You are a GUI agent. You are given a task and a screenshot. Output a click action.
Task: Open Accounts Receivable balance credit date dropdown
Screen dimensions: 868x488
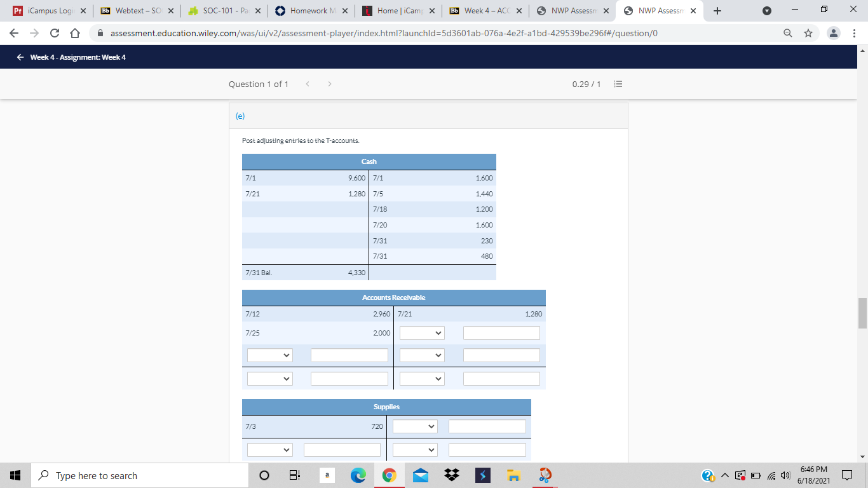[422, 379]
